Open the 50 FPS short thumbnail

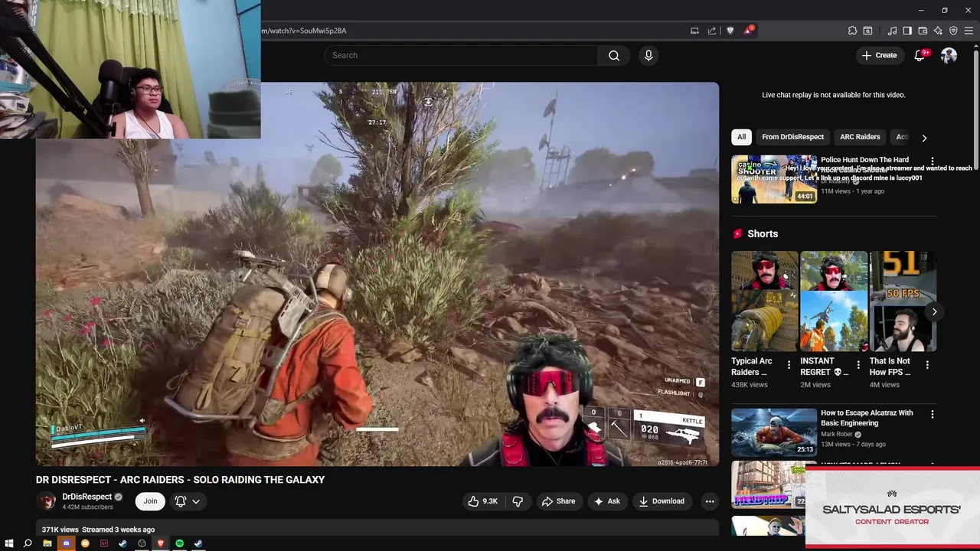point(903,302)
